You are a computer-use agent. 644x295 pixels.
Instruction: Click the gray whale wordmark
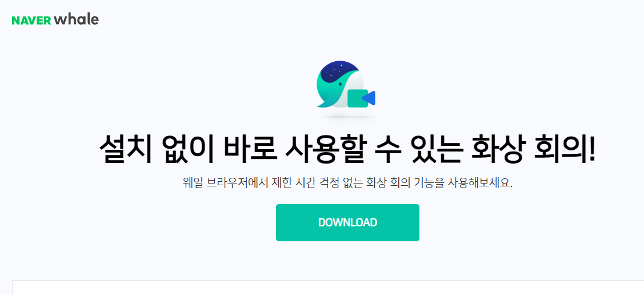[x=77, y=19]
